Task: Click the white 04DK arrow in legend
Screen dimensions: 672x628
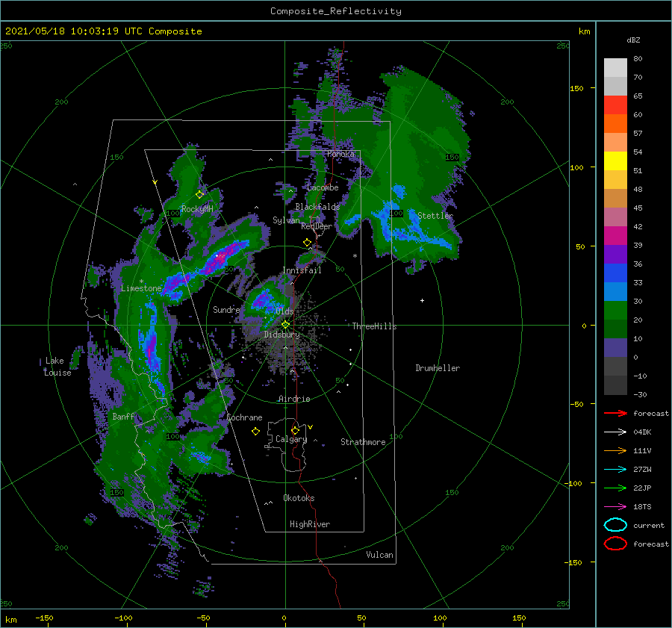Action: pyautogui.click(x=615, y=432)
